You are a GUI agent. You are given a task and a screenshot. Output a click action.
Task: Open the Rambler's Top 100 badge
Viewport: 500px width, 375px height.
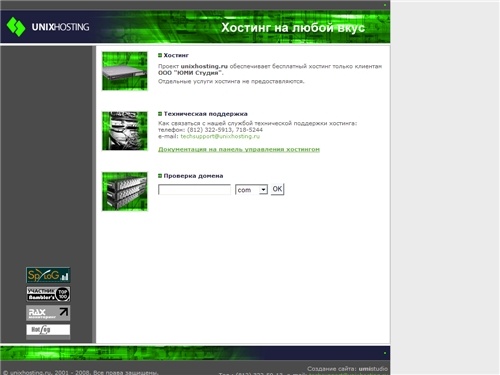coord(48,294)
